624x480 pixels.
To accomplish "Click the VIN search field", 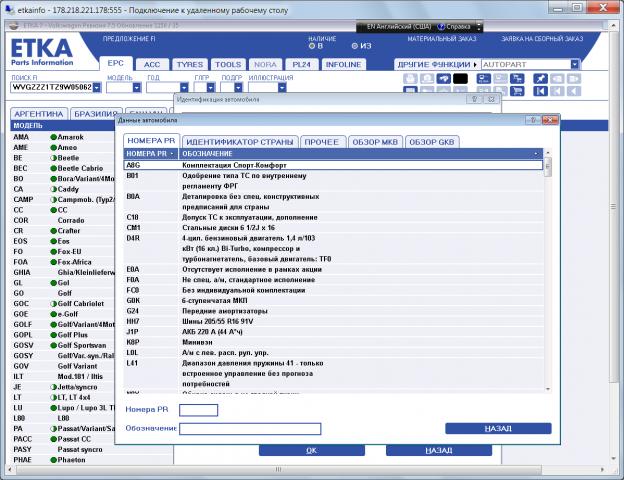I will tap(52, 87).
